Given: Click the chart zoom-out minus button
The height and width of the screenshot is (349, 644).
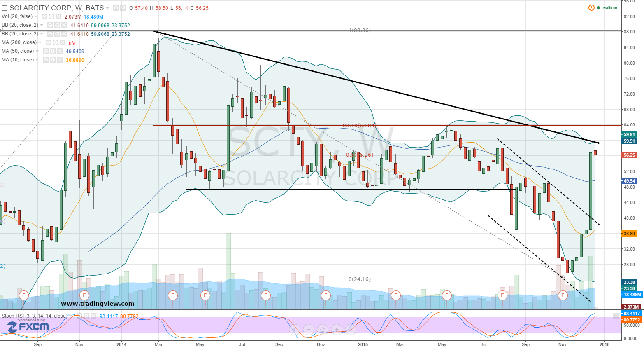Looking at the screenshot, I should [x=309, y=329].
